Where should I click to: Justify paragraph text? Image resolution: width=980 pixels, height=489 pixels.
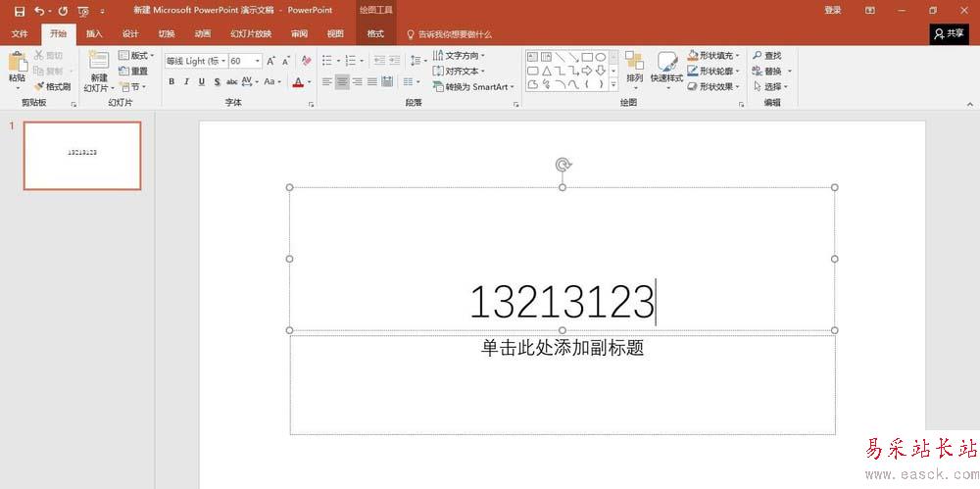371,81
